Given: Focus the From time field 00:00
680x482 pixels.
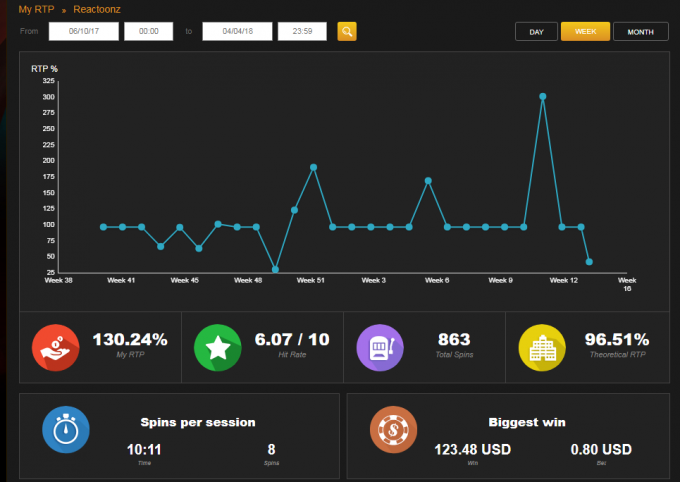Looking at the screenshot, I should pyautogui.click(x=149, y=32).
